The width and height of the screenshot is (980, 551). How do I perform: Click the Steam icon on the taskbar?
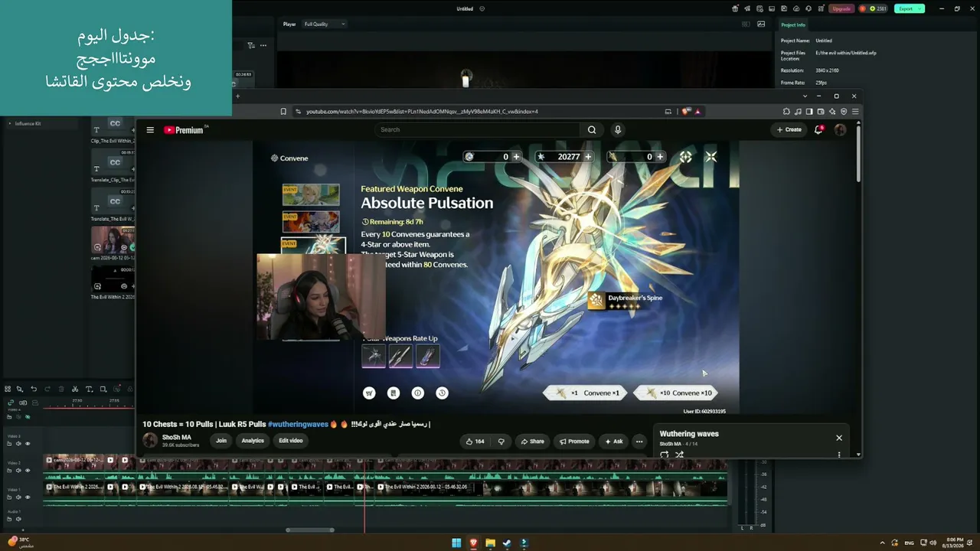pos(507,543)
